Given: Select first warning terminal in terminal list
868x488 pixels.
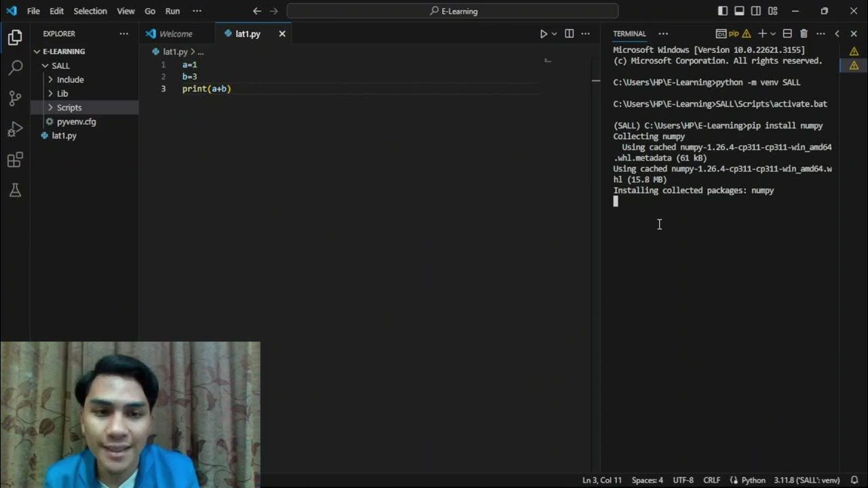Looking at the screenshot, I should click(854, 52).
